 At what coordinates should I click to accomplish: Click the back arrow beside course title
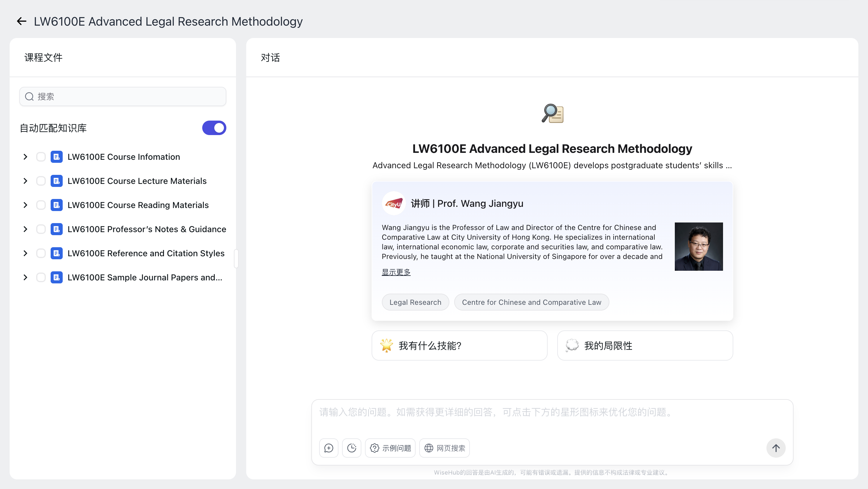click(x=22, y=21)
